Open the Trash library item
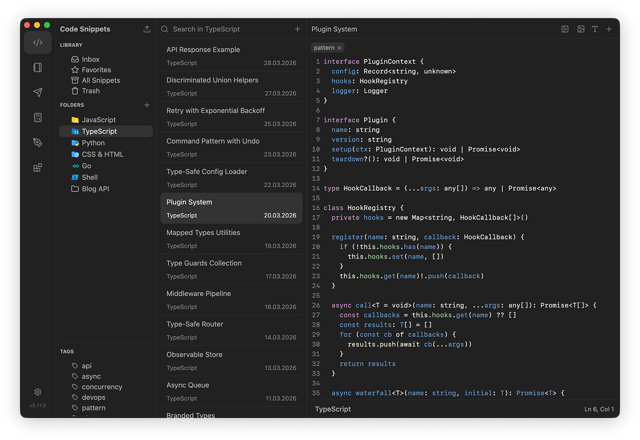 click(106, 91)
